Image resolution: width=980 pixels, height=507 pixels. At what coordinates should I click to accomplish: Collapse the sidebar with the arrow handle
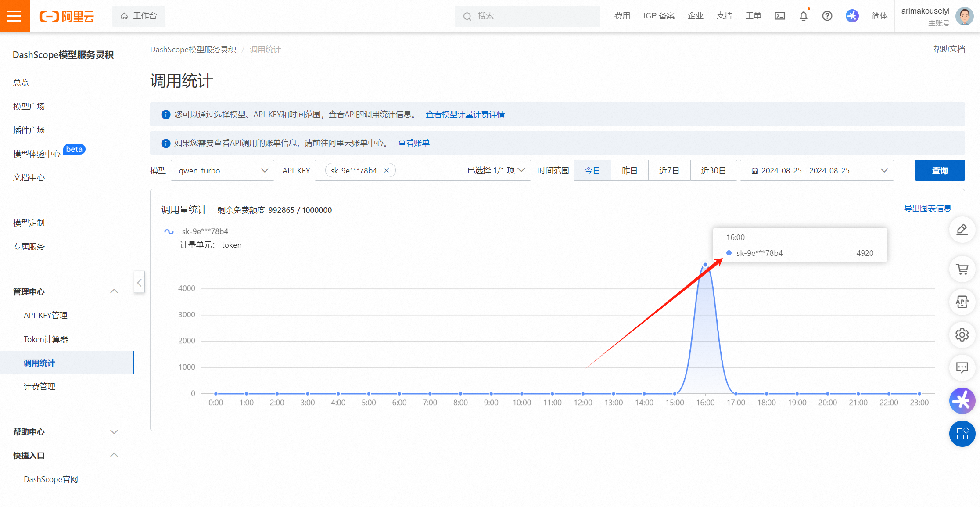tap(139, 283)
